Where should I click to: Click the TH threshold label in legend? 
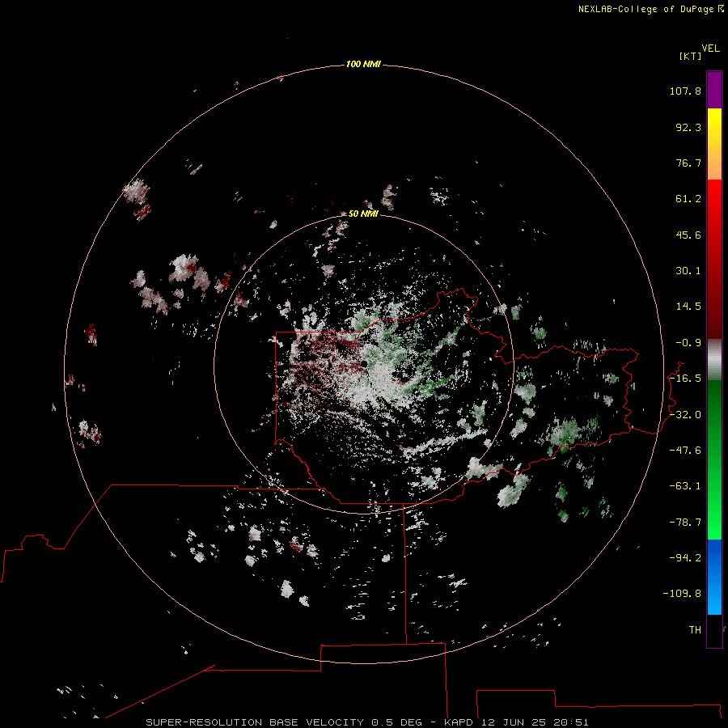[x=695, y=630]
